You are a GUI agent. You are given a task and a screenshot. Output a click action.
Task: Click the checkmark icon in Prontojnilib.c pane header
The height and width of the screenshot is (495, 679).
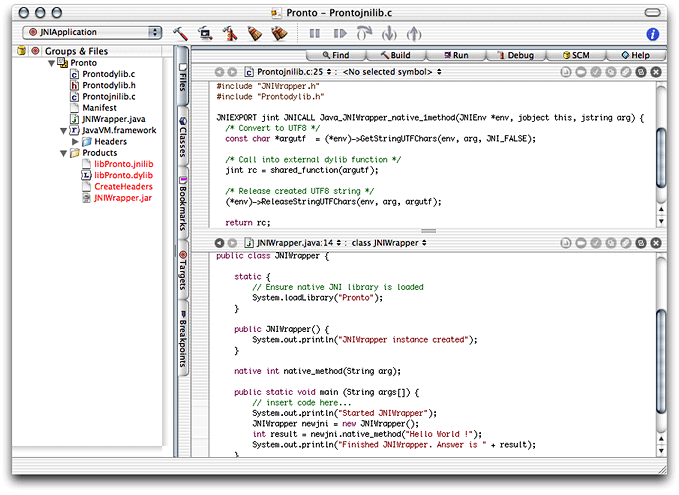596,72
